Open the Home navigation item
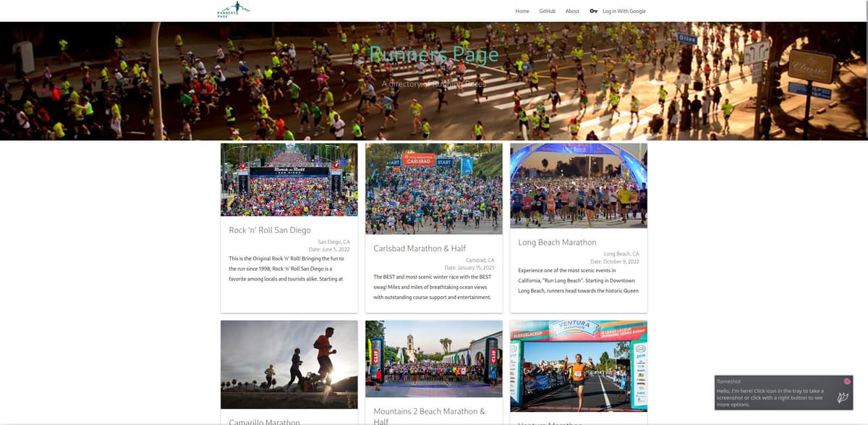868x425 pixels. coord(522,11)
